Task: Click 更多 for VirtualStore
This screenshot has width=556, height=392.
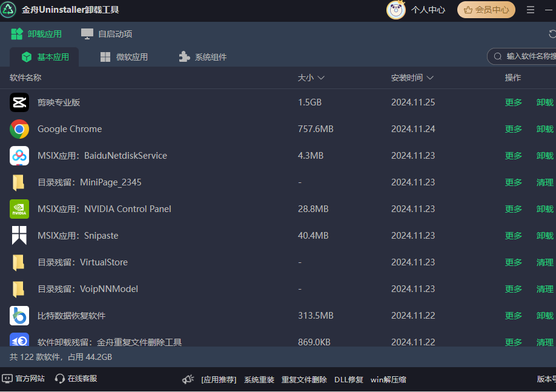Action: pos(513,262)
